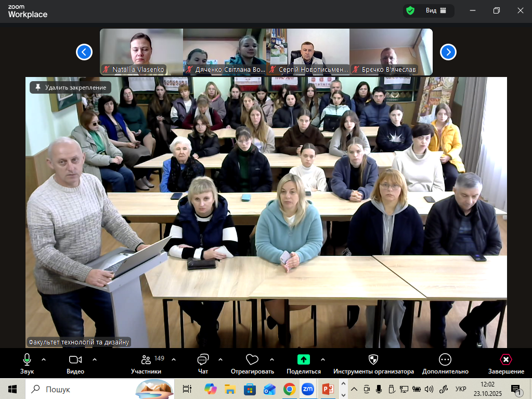This screenshot has height=399, width=532.
Task: Expand the chat options arrow
Action: click(220, 359)
